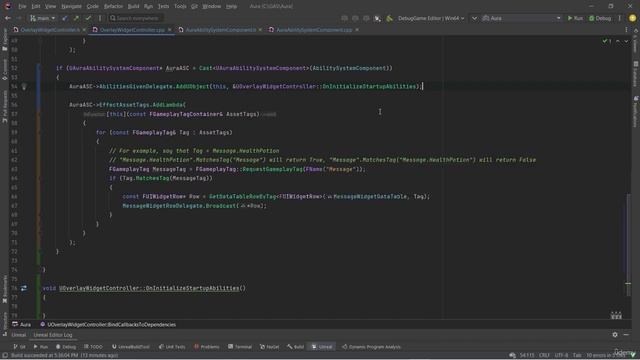Click the navigate back arrow

pos(7,18)
